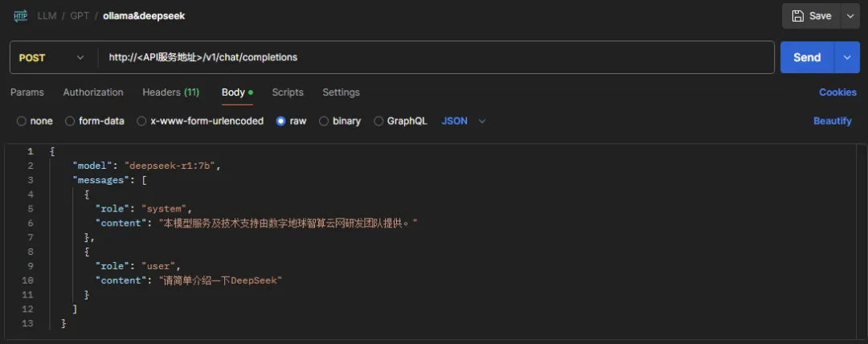Select the none body type
This screenshot has width=868, height=344.
click(22, 121)
